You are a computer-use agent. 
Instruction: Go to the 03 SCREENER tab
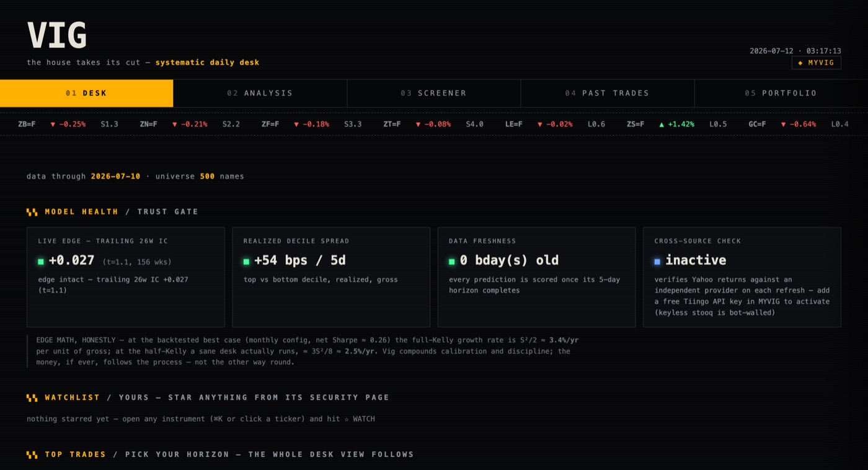point(434,93)
